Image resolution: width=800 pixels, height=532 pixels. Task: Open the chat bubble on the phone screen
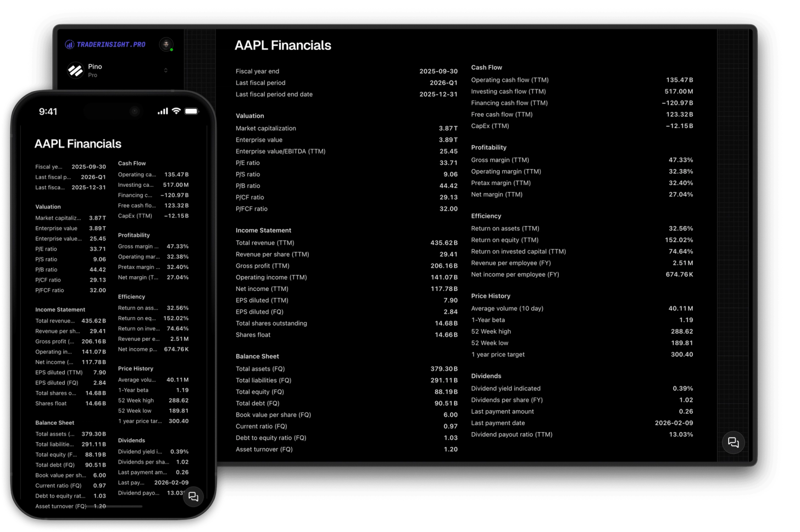coord(193,496)
